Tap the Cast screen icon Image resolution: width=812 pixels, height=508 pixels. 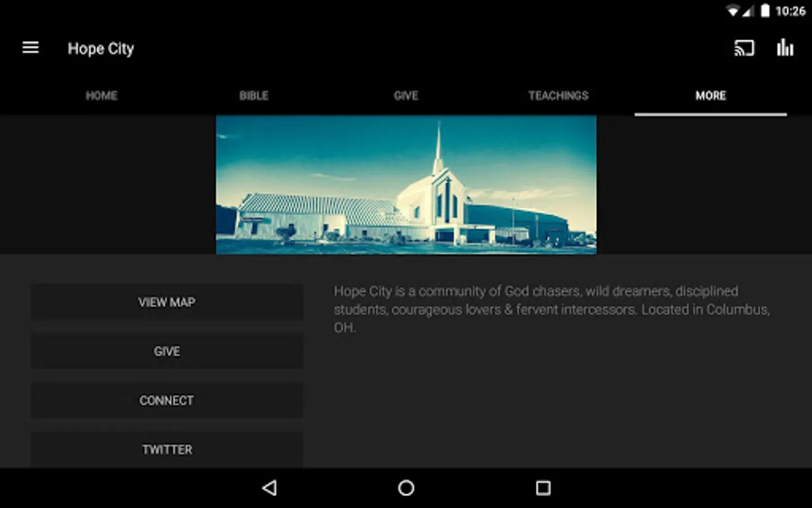pos(744,48)
